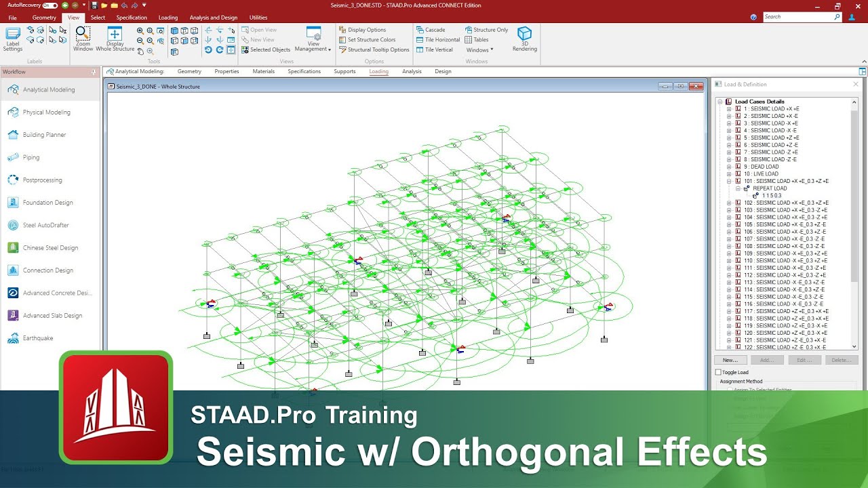Click the help question mark icon
868x488 pixels.
[755, 18]
